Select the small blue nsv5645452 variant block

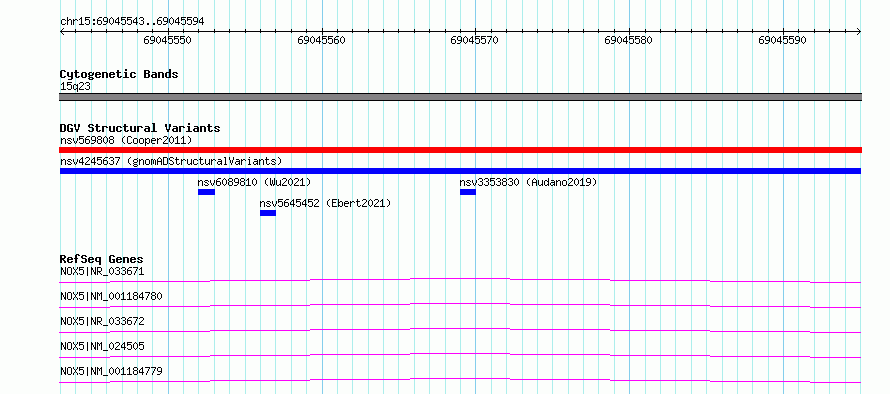(268, 213)
